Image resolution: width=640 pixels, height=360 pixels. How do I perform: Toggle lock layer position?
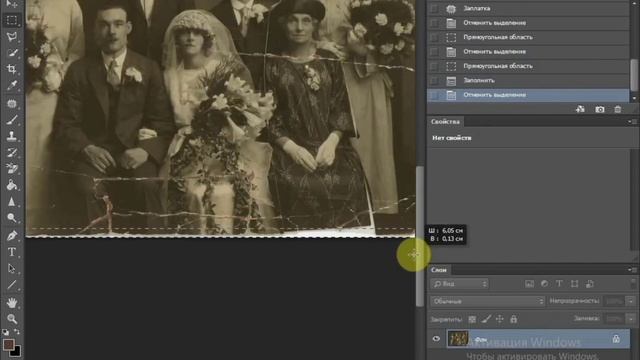pyautogui.click(x=500, y=319)
